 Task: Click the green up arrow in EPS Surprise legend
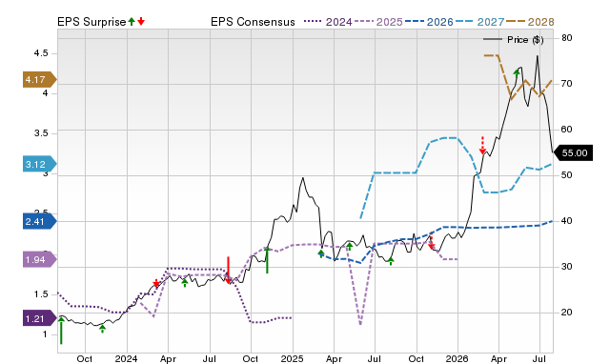coord(132,21)
